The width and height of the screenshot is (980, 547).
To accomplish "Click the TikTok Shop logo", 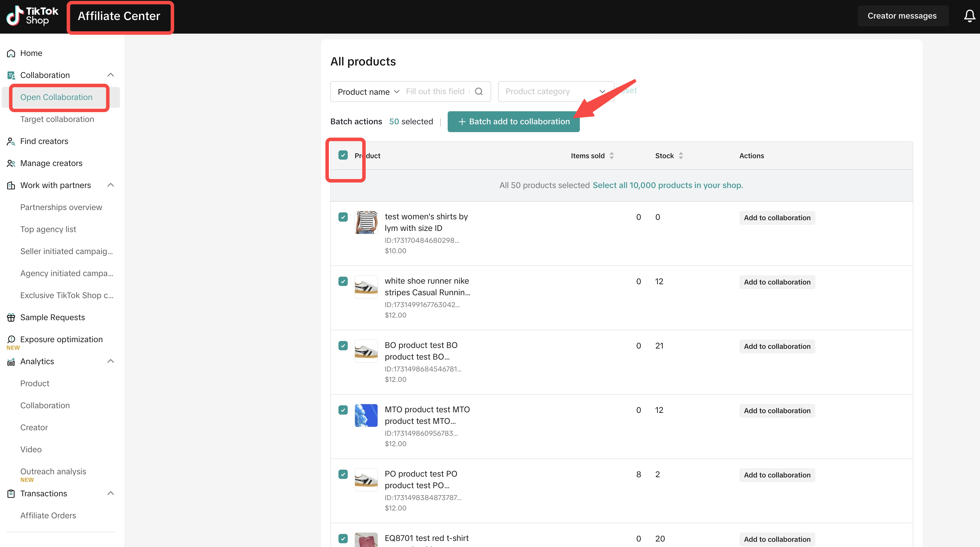I will pos(32,16).
